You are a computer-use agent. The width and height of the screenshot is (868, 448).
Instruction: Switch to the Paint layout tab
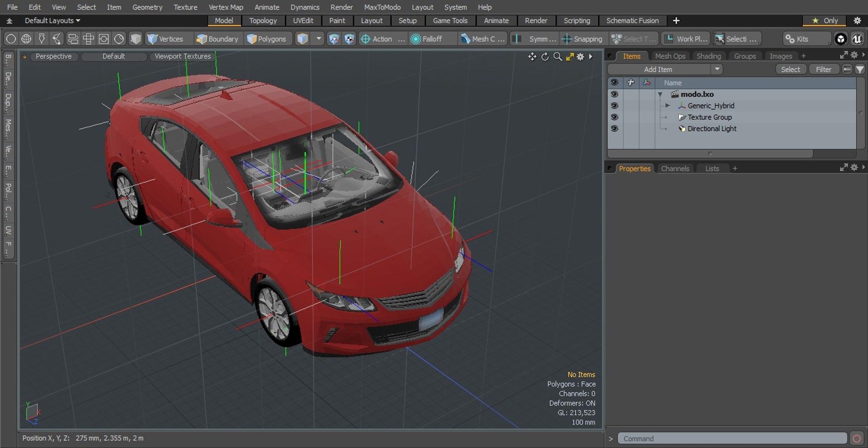coord(337,20)
